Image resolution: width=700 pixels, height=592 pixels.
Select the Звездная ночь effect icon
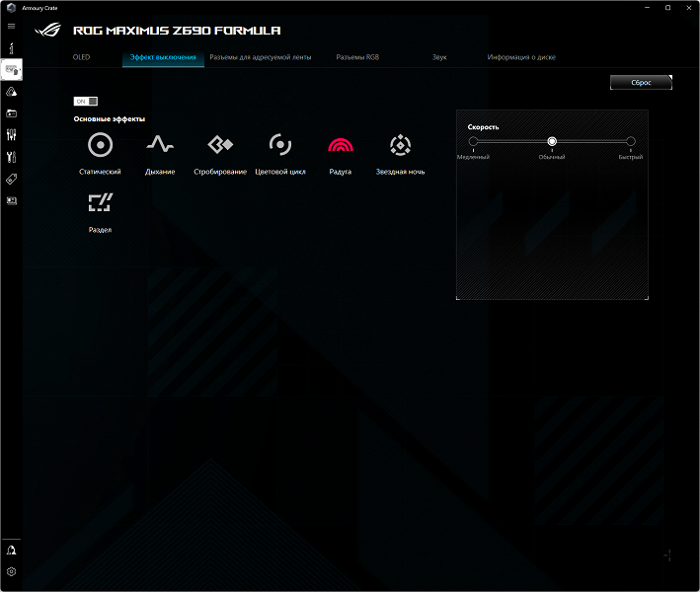click(x=400, y=144)
